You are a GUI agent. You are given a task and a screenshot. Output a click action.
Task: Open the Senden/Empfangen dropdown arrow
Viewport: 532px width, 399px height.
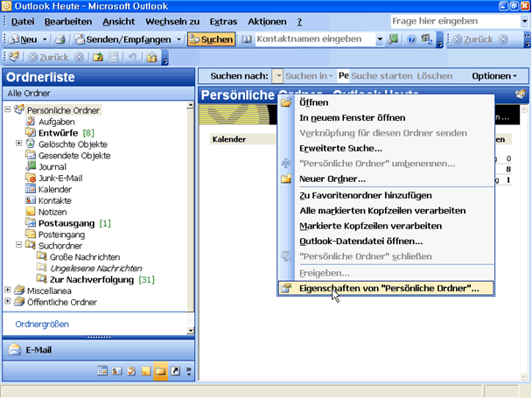point(178,39)
